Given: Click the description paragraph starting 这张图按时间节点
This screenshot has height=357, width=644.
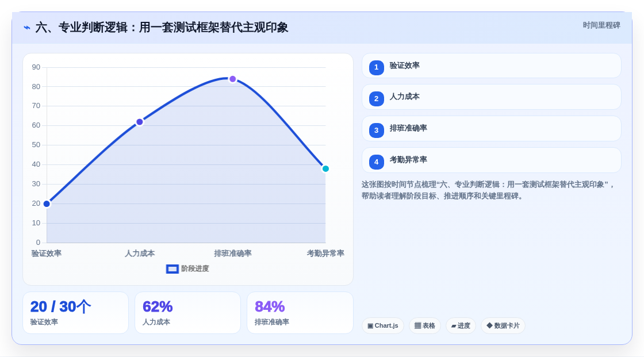Looking at the screenshot, I should pyautogui.click(x=488, y=190).
